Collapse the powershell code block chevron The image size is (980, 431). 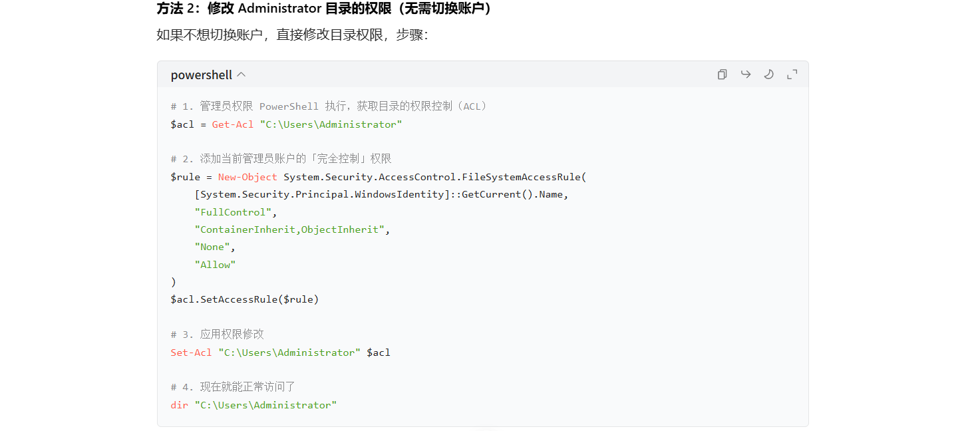point(242,74)
